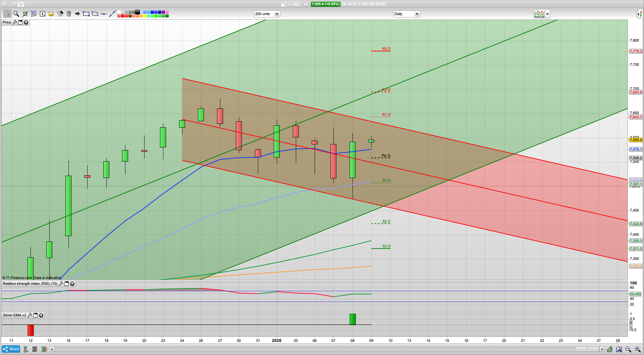644x355 pixels.
Task: Maximize the 30min EMA v2 panel
Action: coord(35,315)
